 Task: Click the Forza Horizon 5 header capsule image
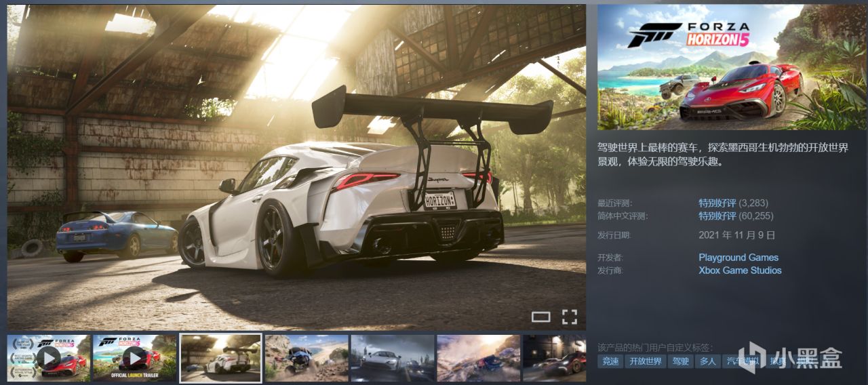732,67
